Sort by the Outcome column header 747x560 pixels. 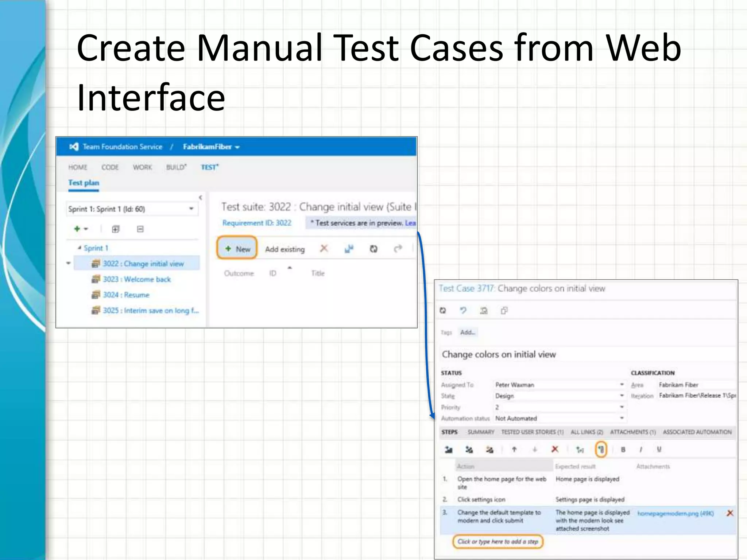[239, 273]
